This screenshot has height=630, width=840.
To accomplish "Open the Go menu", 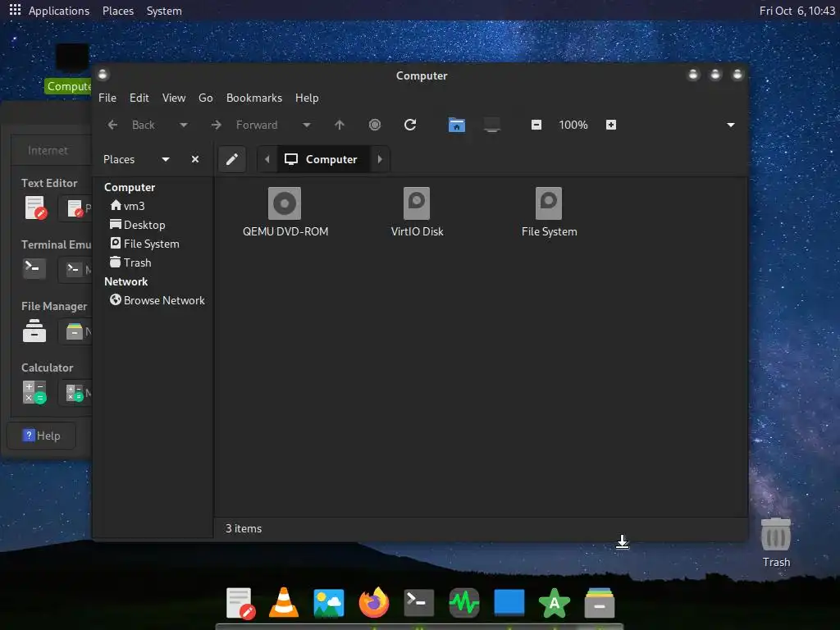I will pyautogui.click(x=206, y=98).
